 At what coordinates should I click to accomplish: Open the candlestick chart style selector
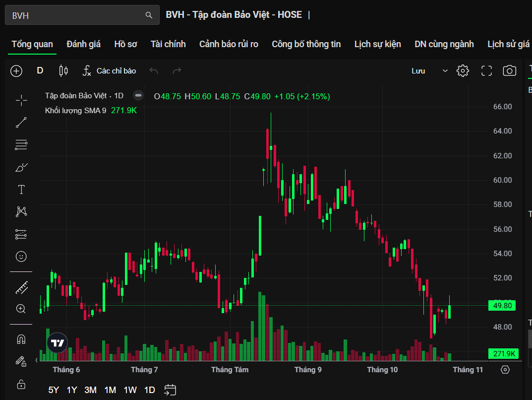click(x=63, y=71)
